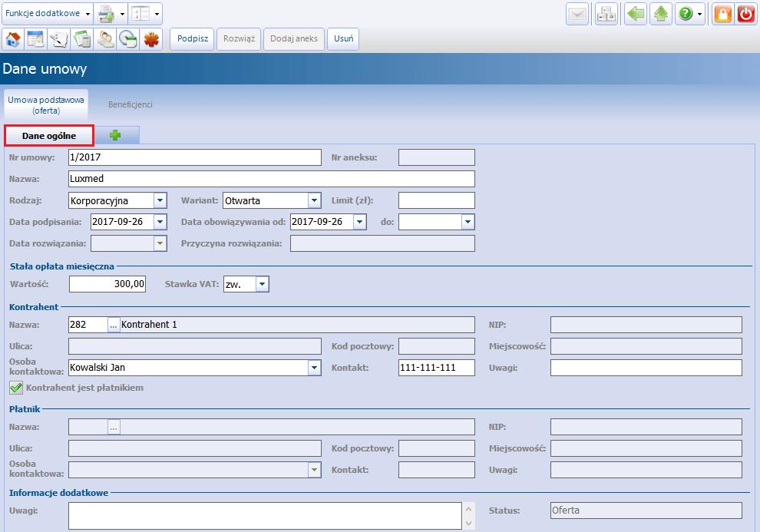Open the 'do' end date picker
760x532 pixels.
pos(468,222)
